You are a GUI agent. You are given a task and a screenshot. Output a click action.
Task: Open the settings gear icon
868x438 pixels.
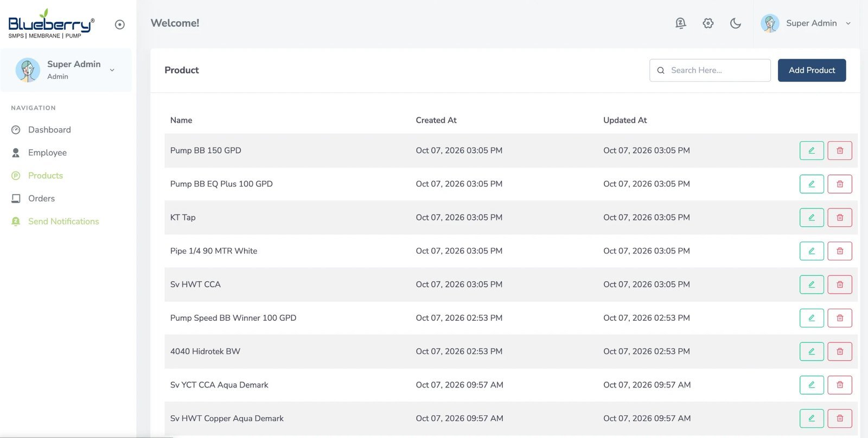click(x=708, y=23)
